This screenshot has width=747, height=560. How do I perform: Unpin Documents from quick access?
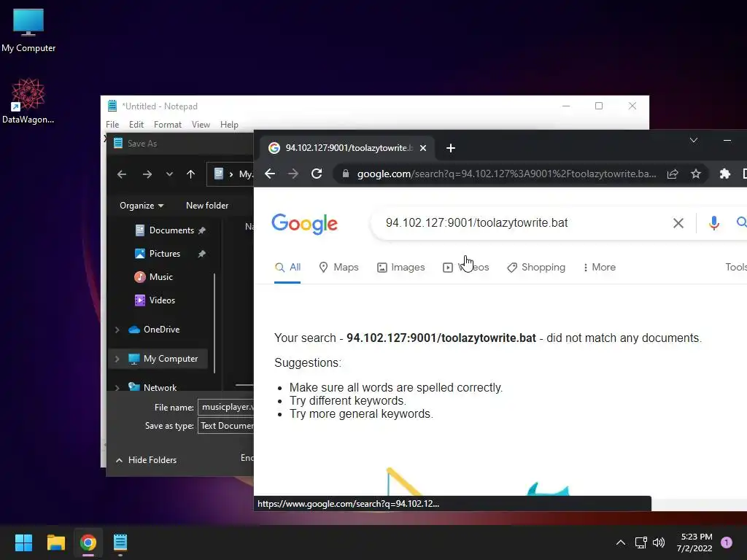click(x=202, y=230)
